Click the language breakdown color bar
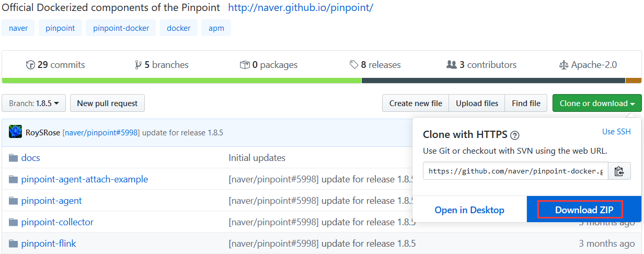Image resolution: width=644 pixels, height=254 pixels. (x=321, y=80)
